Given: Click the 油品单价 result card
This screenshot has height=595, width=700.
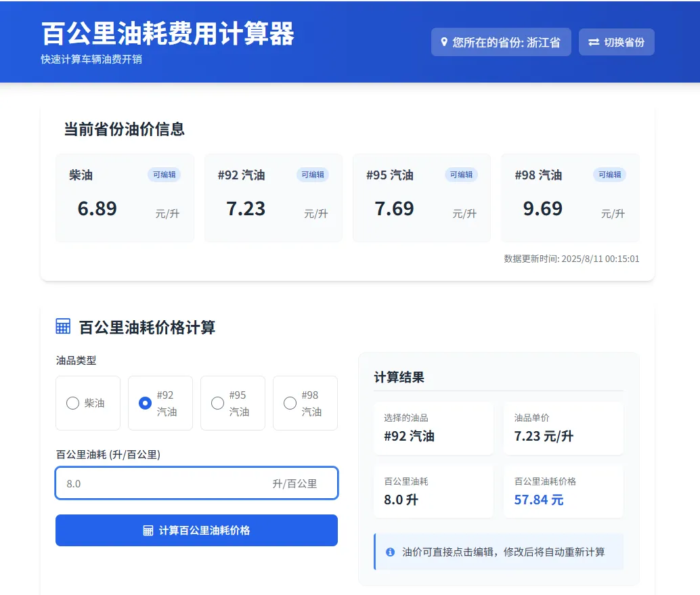Looking at the screenshot, I should coord(563,428).
